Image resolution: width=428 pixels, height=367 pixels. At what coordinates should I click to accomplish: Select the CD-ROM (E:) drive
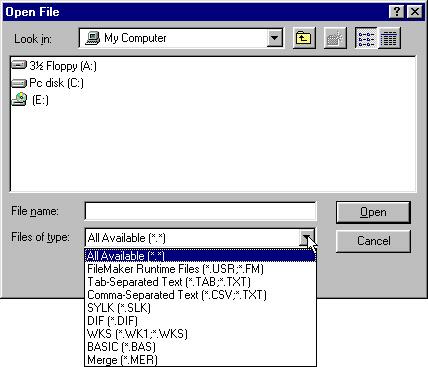30,99
